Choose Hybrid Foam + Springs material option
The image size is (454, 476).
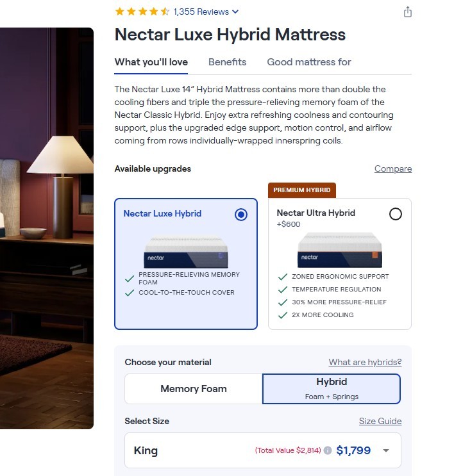coord(332,389)
